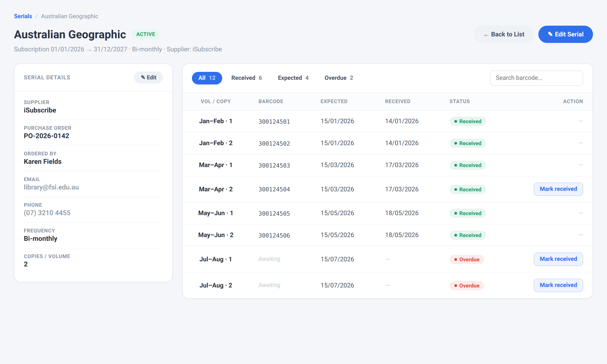Click the Bi-monthly frequency value

[x=40, y=239]
